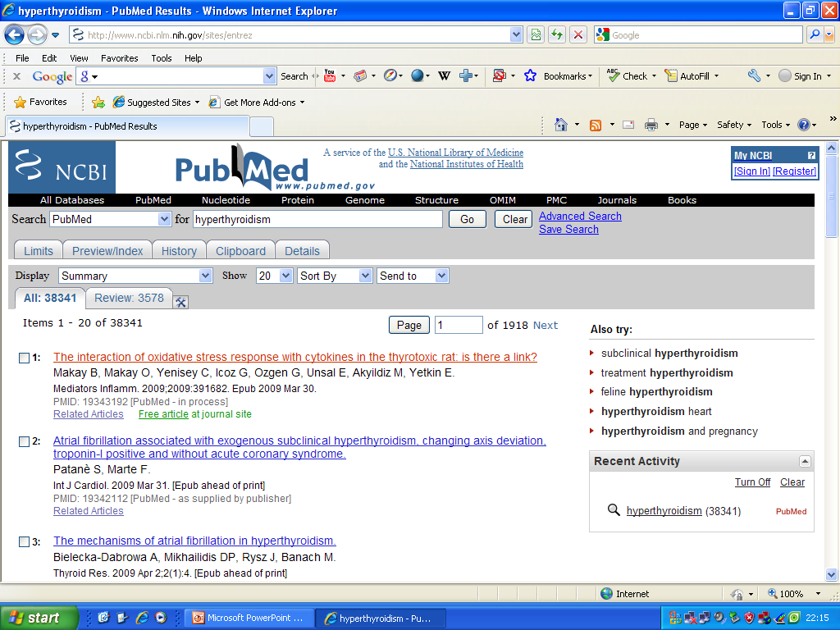Click the Bookmarks star icon in toolbar

530,76
